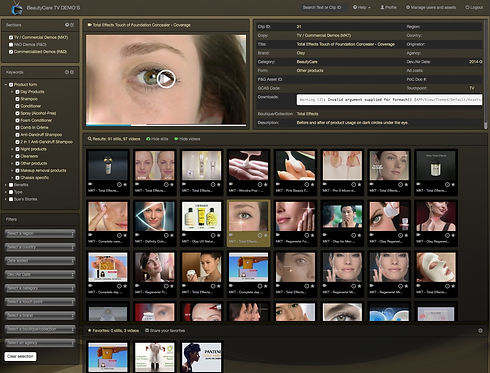Open the Select a region dropdown
This screenshot has width=490, height=373.
[x=40, y=234]
